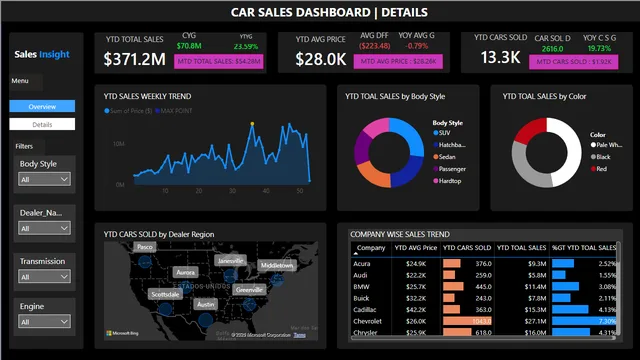Click the $371.2M YTD total sales value
640x360 pixels.
(x=134, y=59)
